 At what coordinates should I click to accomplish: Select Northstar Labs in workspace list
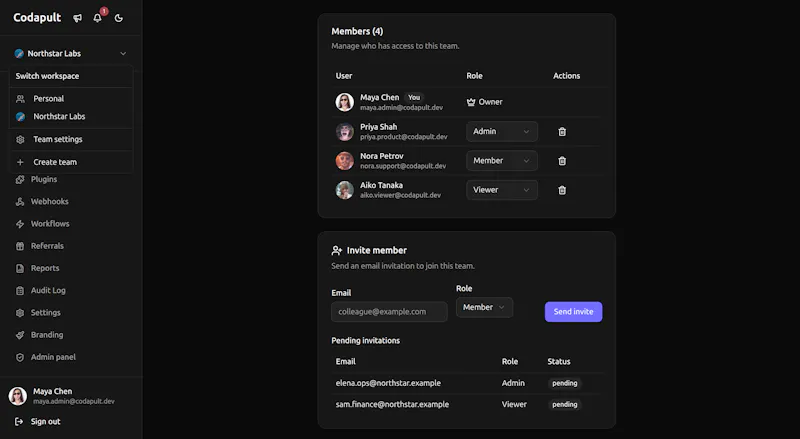(x=71, y=116)
